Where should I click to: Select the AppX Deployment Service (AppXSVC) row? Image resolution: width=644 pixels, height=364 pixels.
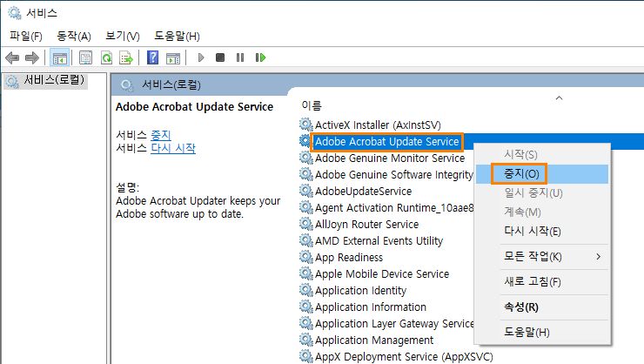coord(404,357)
